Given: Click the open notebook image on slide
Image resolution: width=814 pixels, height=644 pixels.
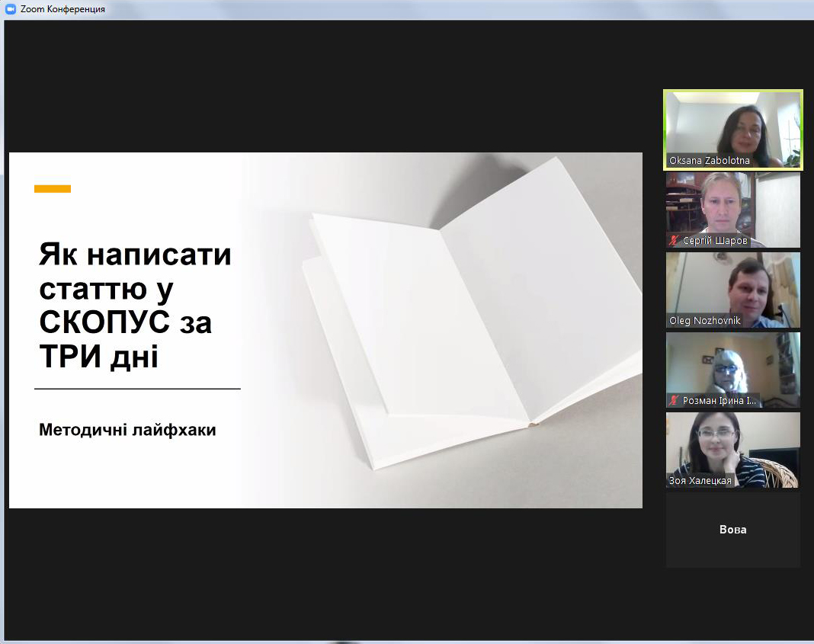Looking at the screenshot, I should coord(473,314).
